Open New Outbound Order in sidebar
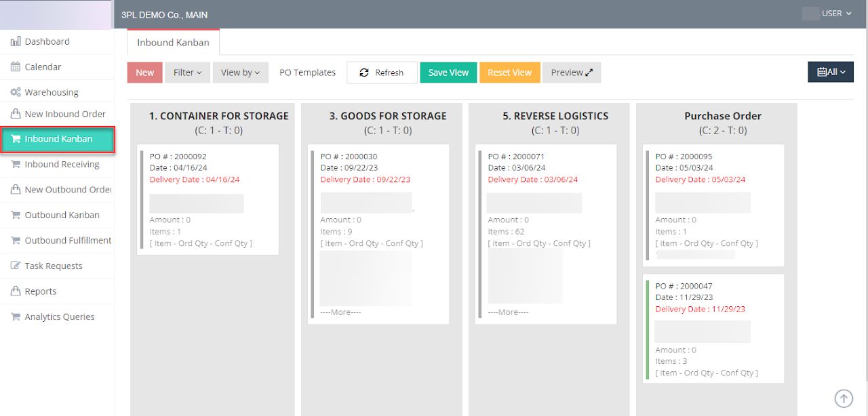This screenshot has height=416, width=868. [68, 190]
